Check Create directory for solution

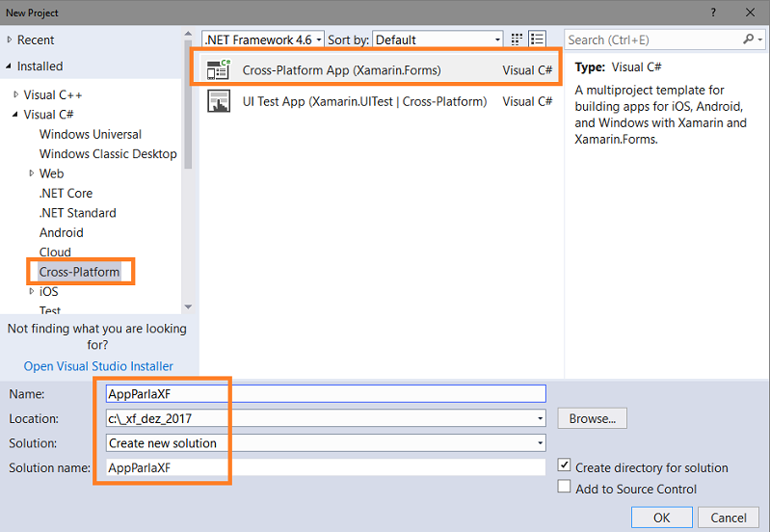tap(564, 465)
